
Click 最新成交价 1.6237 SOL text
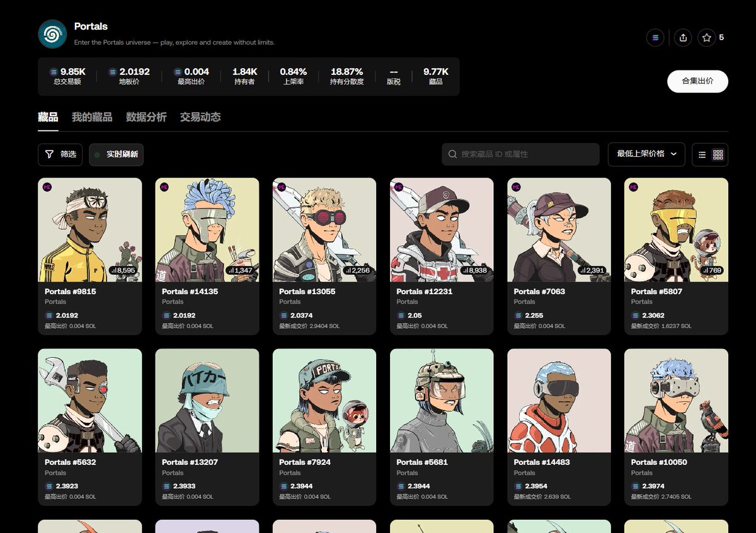(661, 326)
